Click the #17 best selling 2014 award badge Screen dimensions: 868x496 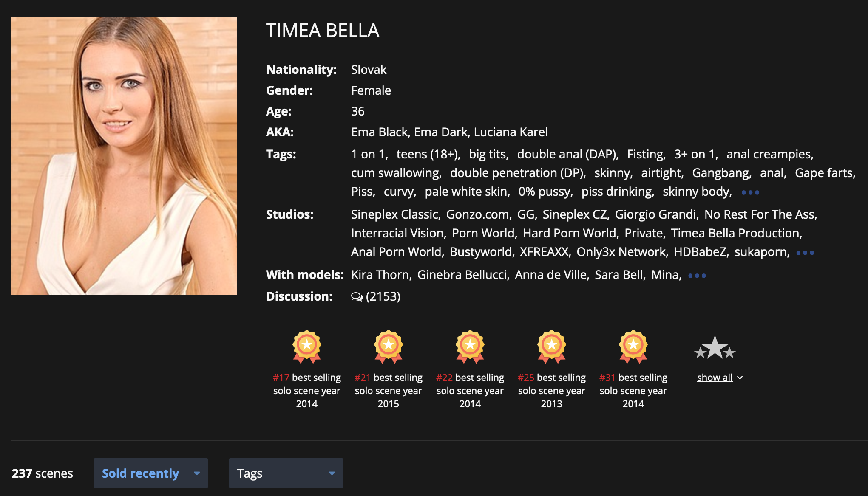click(306, 346)
